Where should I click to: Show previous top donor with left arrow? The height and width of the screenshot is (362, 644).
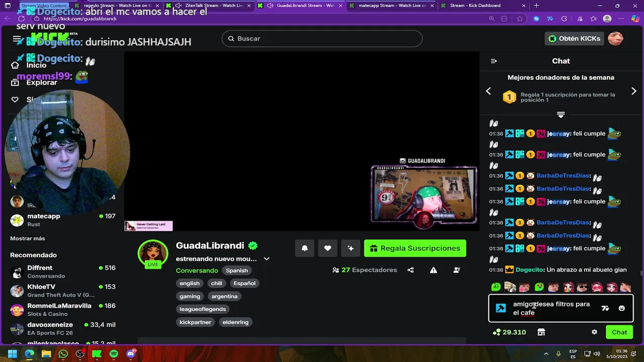(x=488, y=91)
